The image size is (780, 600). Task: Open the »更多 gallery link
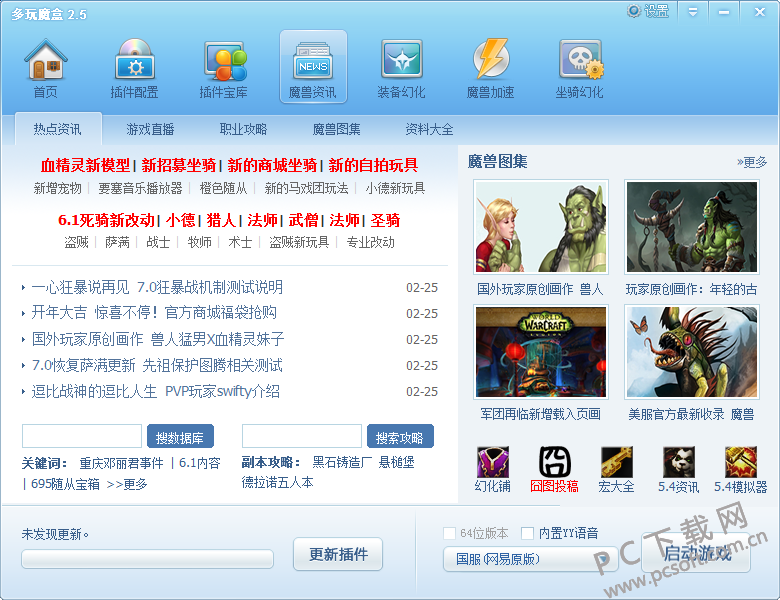coord(752,162)
